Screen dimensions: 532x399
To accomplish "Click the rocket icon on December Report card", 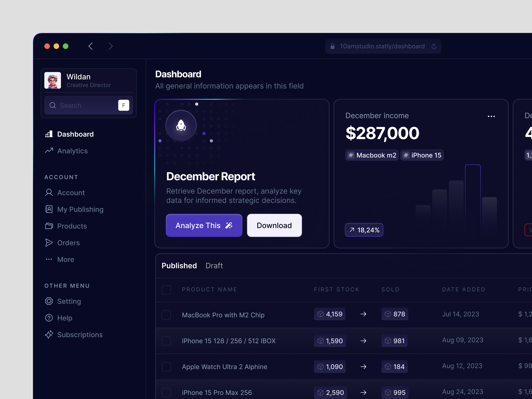I will point(181,126).
